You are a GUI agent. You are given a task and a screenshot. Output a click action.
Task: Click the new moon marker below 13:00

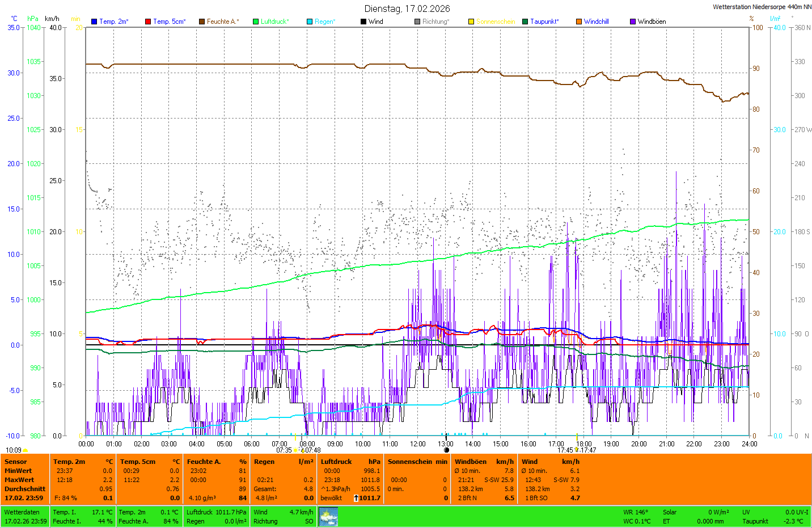pyautogui.click(x=446, y=450)
